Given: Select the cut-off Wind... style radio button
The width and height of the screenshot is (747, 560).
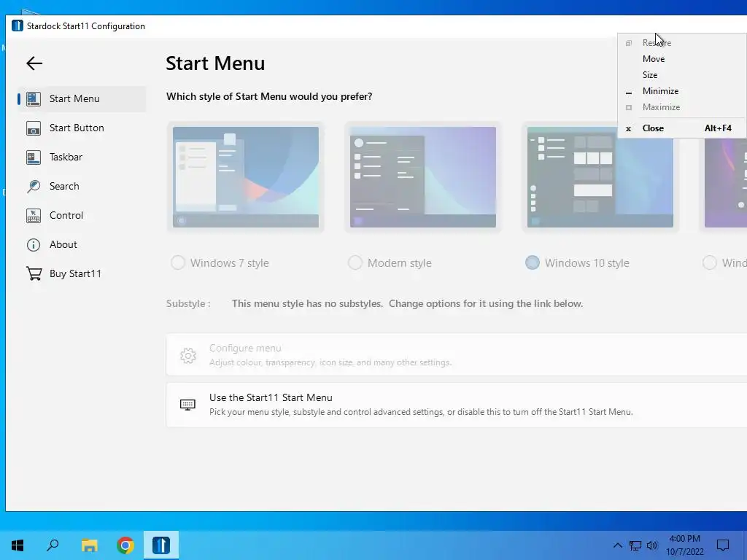Looking at the screenshot, I should pyautogui.click(x=709, y=262).
